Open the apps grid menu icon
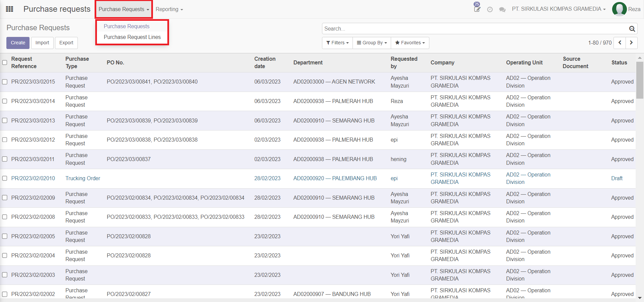 point(10,9)
